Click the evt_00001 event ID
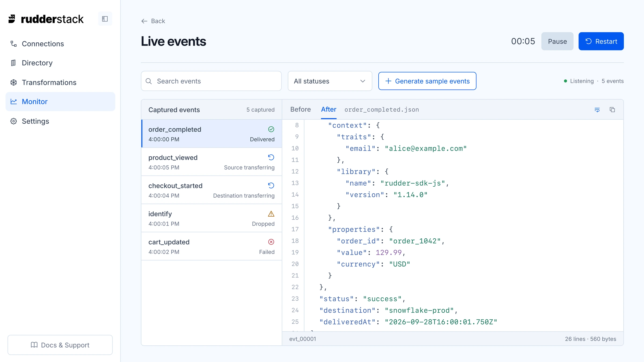The height and width of the screenshot is (362, 644). pos(302,339)
